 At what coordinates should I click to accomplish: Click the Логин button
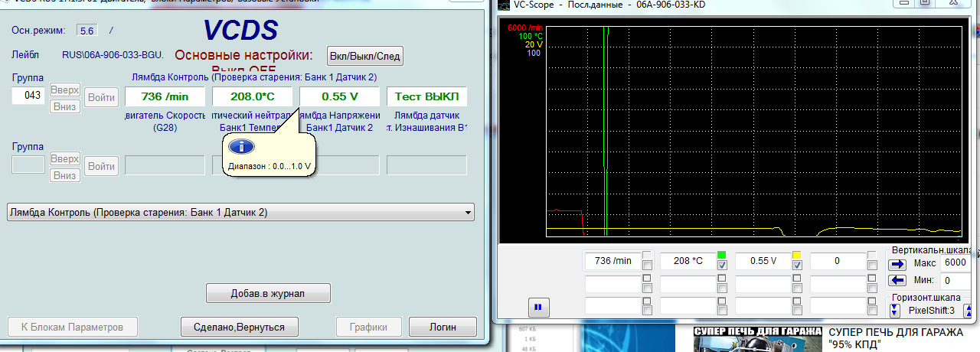tap(443, 327)
